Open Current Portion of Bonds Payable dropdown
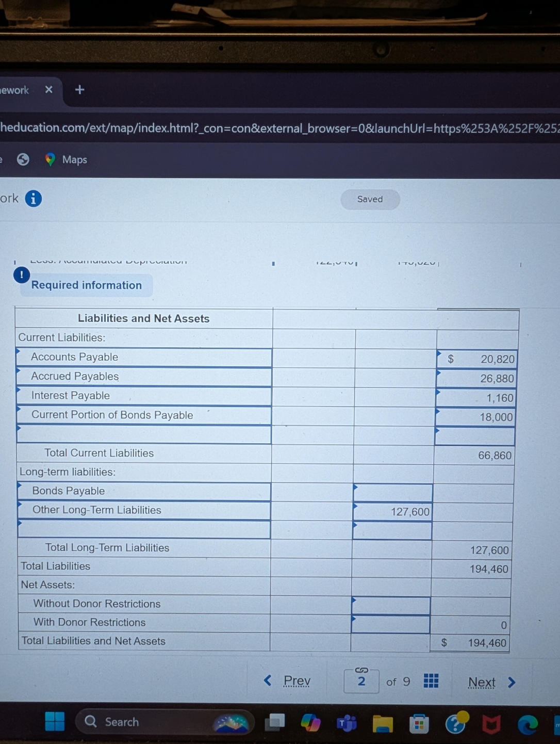 pyautogui.click(x=144, y=415)
